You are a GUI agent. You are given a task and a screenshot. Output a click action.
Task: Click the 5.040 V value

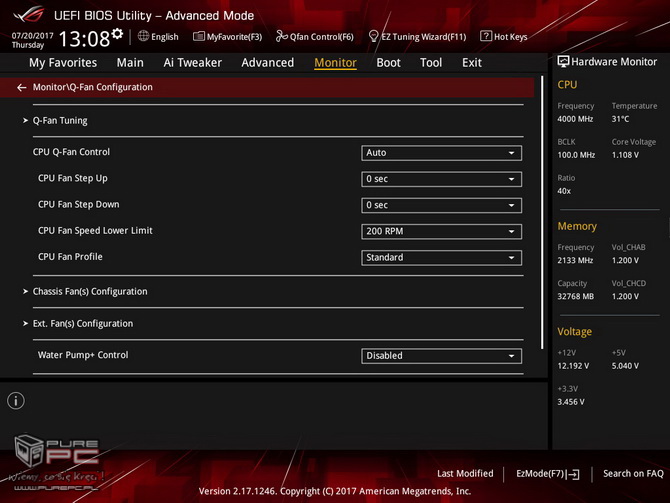(x=625, y=366)
